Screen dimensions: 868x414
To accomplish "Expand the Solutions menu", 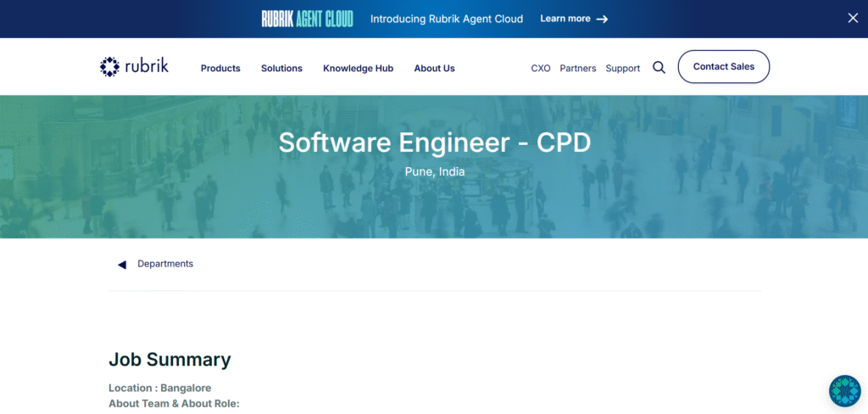I will (281, 68).
